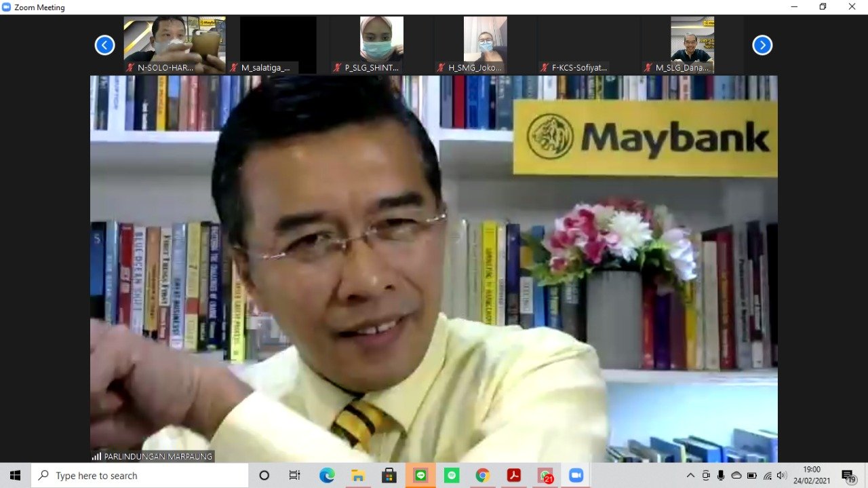
Task: Select M_salatiga participant video thumbnail
Action: (278, 45)
